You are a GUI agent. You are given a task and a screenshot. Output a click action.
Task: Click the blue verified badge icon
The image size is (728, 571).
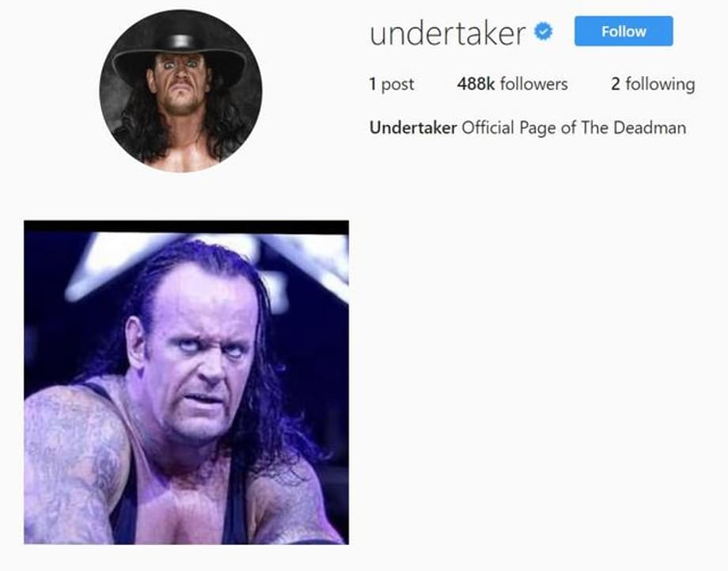tap(543, 32)
